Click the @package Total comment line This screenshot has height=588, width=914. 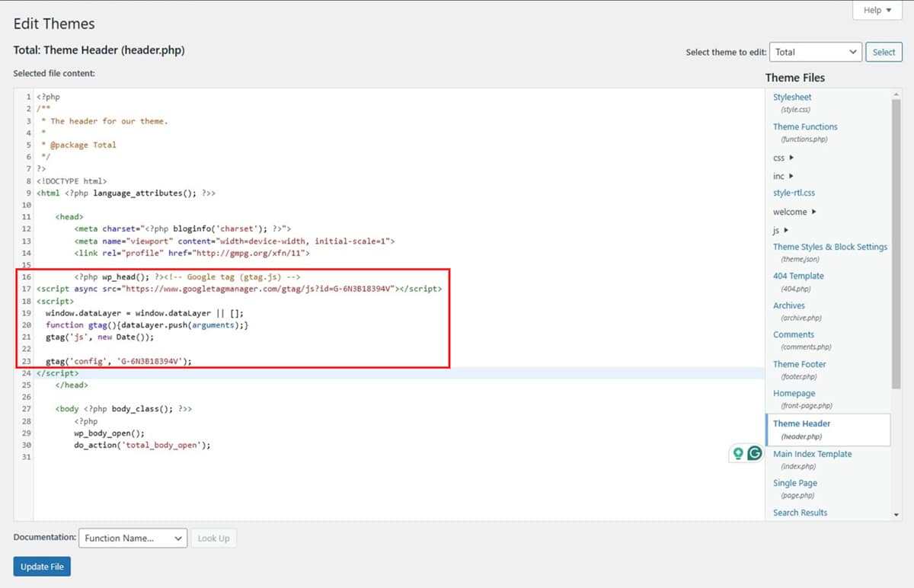click(x=78, y=145)
